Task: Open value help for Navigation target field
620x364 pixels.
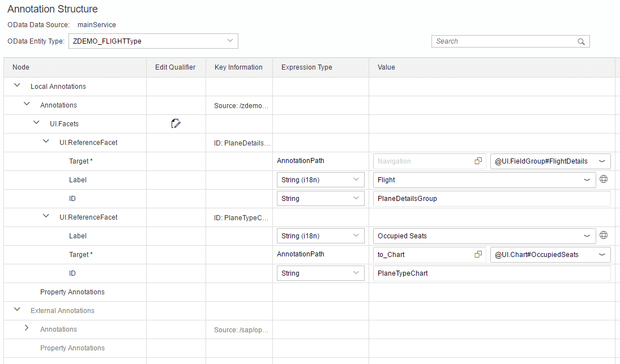Action: (478, 161)
